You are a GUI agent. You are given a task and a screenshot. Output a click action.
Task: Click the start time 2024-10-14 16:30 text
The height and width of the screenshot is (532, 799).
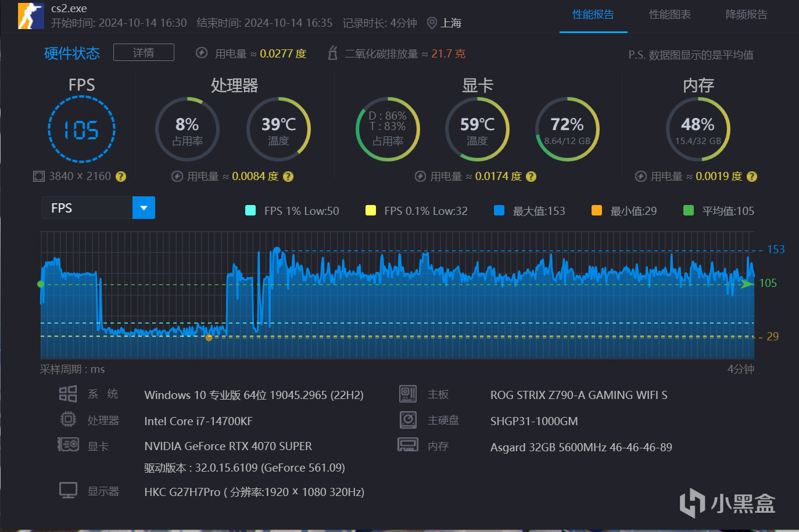119,23
